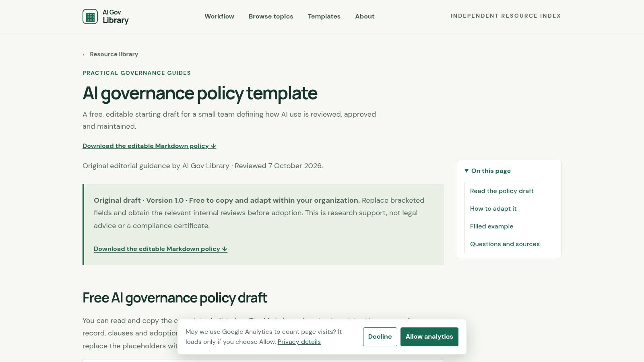
Task: Click the INDEPENDENT RESOURCE INDEX text
Action: coord(506,16)
